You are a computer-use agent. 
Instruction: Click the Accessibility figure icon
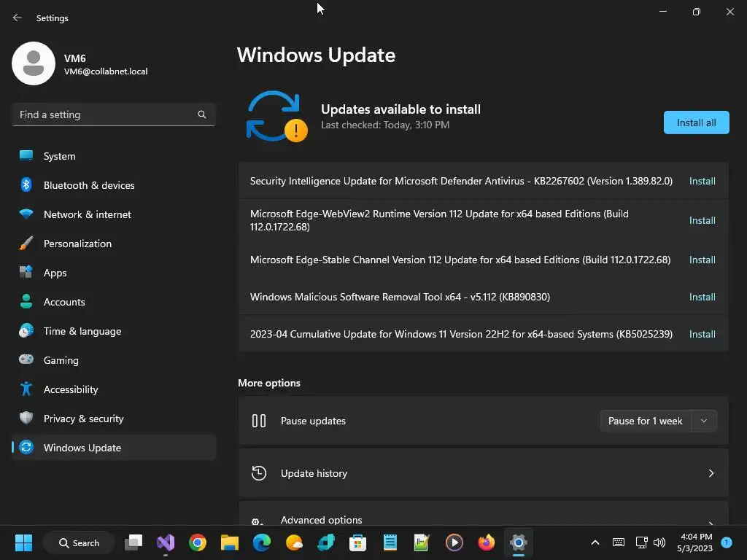click(26, 389)
